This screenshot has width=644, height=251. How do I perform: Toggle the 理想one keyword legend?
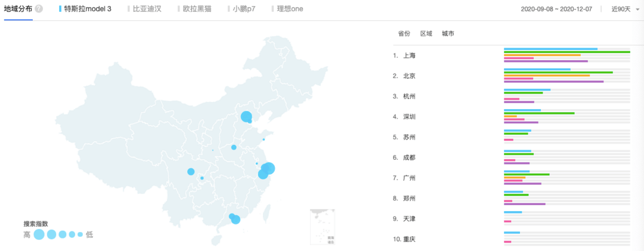tap(287, 9)
